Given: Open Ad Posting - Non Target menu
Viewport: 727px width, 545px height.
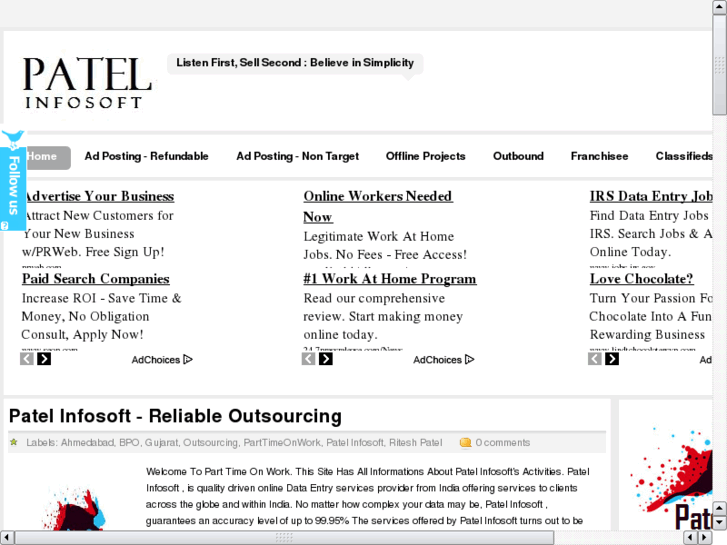Looking at the screenshot, I should tap(298, 156).
